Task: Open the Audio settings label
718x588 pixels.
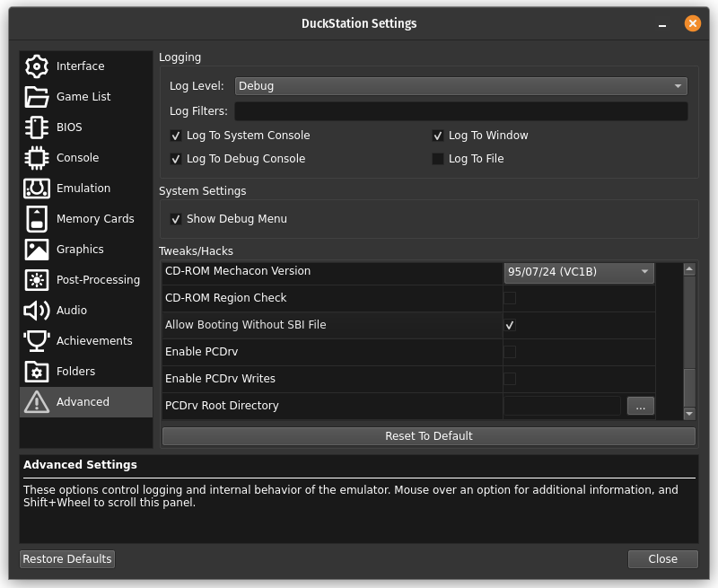Action: click(72, 311)
